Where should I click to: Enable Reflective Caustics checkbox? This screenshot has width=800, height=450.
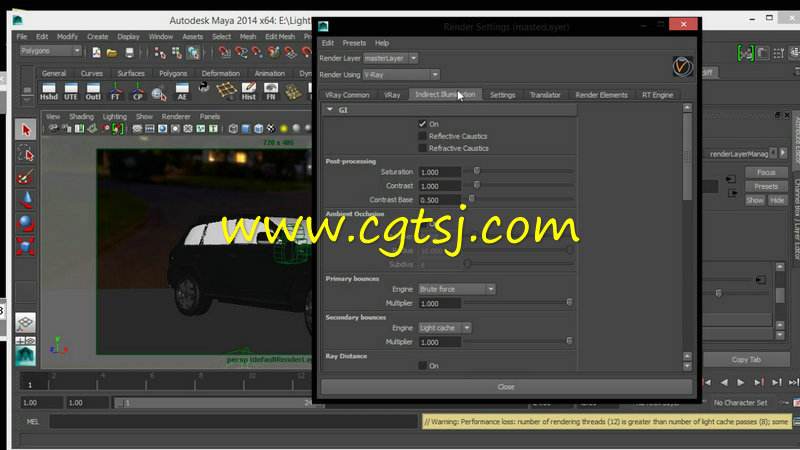pos(422,136)
